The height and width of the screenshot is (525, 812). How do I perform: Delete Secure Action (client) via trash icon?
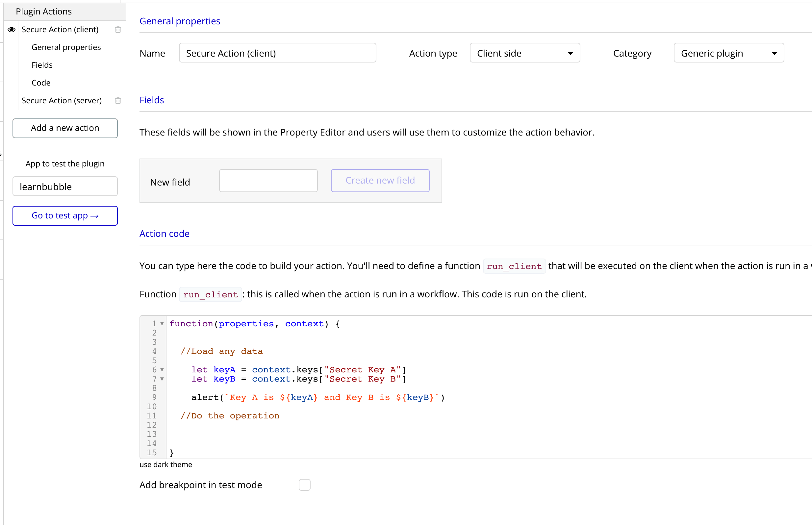pyautogui.click(x=118, y=30)
